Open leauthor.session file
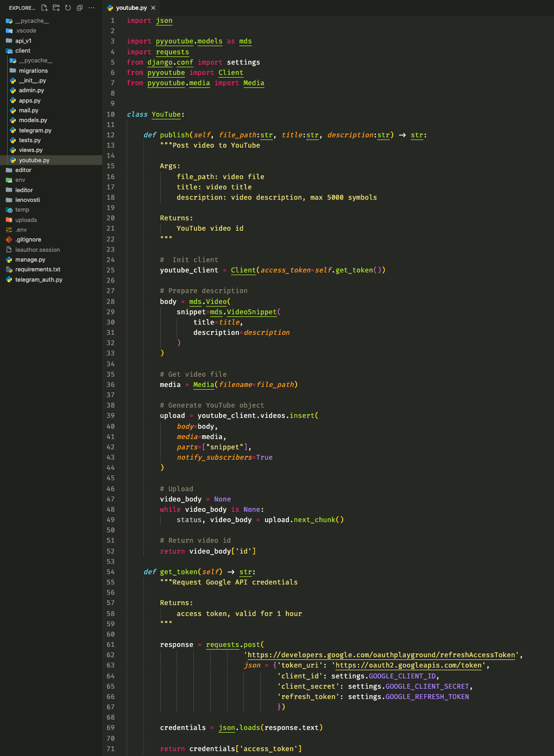The image size is (554, 756). pyautogui.click(x=51, y=250)
